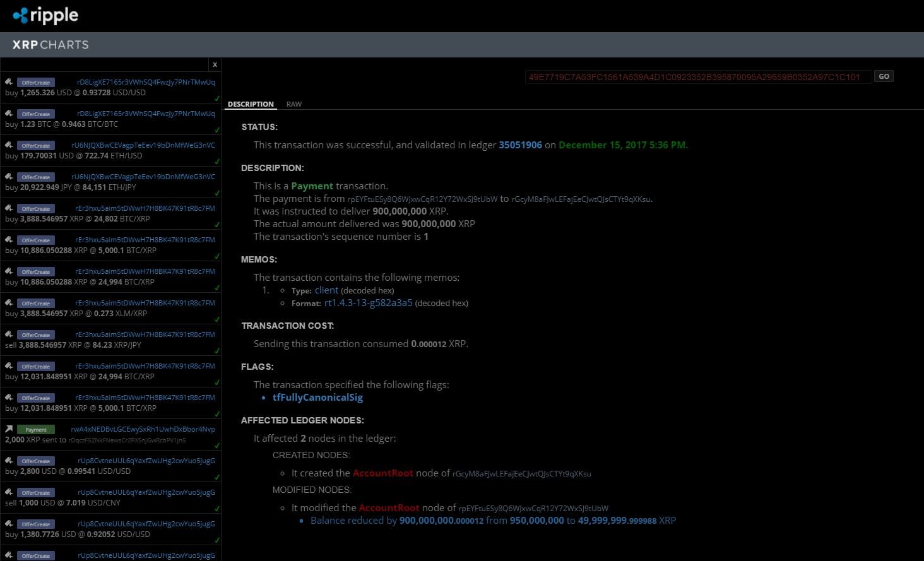
Task: Click the validated checkmark on the 1.23 BTC row
Action: (x=217, y=131)
